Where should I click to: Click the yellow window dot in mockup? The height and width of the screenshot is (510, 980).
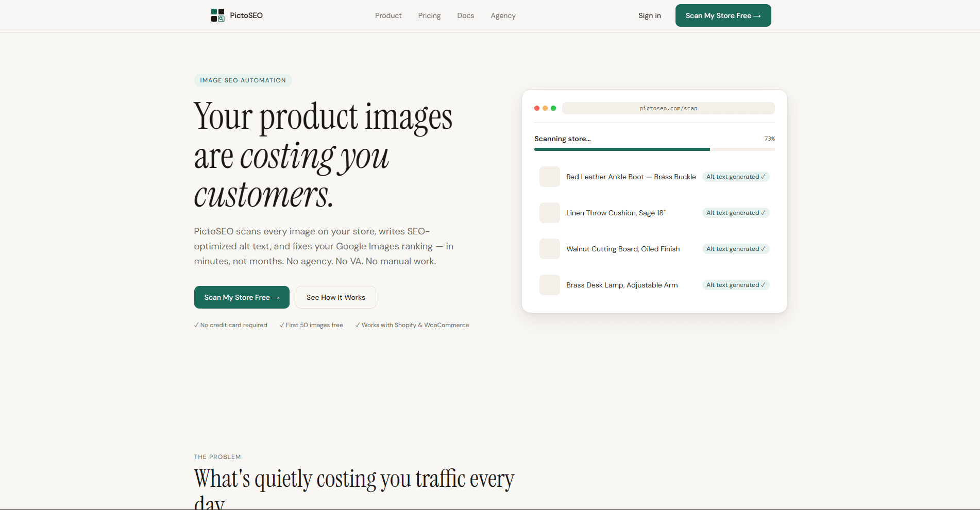[x=545, y=108]
